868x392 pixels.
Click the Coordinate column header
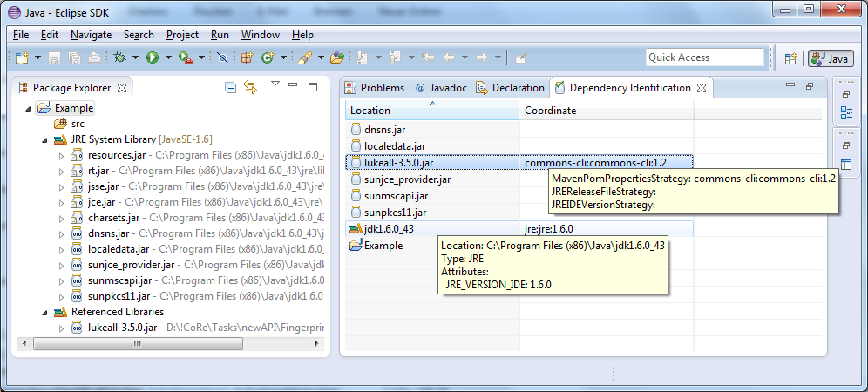pos(607,110)
